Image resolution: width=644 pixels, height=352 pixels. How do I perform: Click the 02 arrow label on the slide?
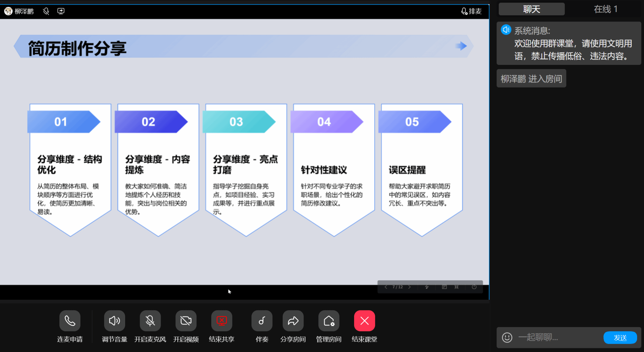(x=151, y=122)
